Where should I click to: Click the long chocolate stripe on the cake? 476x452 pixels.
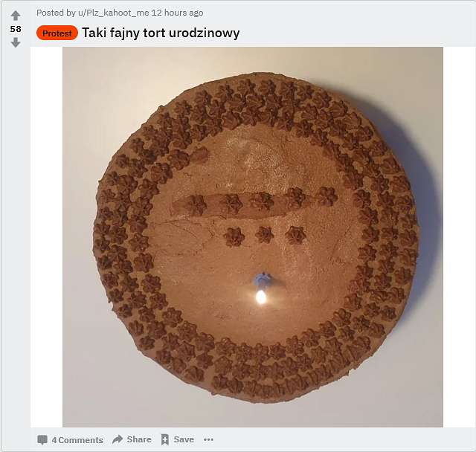(x=231, y=204)
